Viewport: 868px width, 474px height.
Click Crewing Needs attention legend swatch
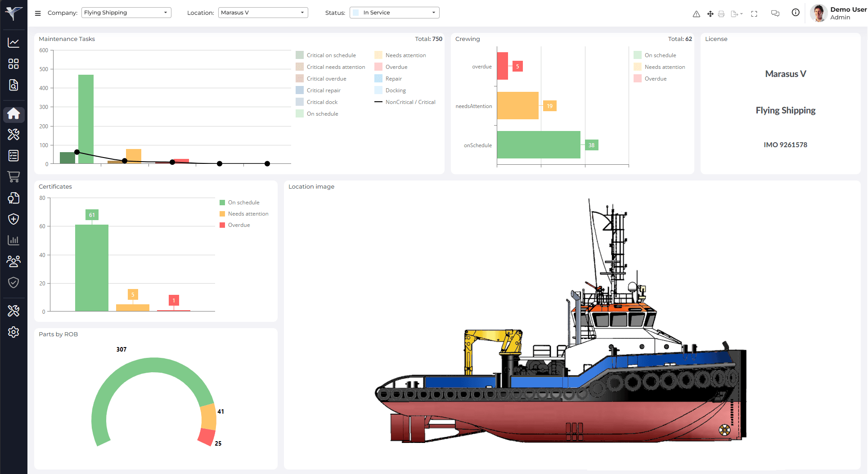(x=638, y=67)
